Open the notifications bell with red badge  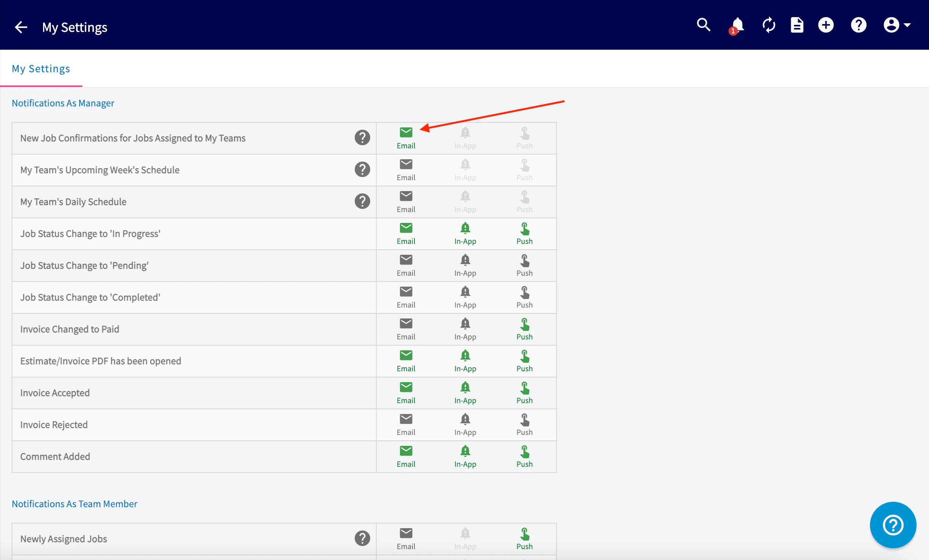[x=737, y=26]
